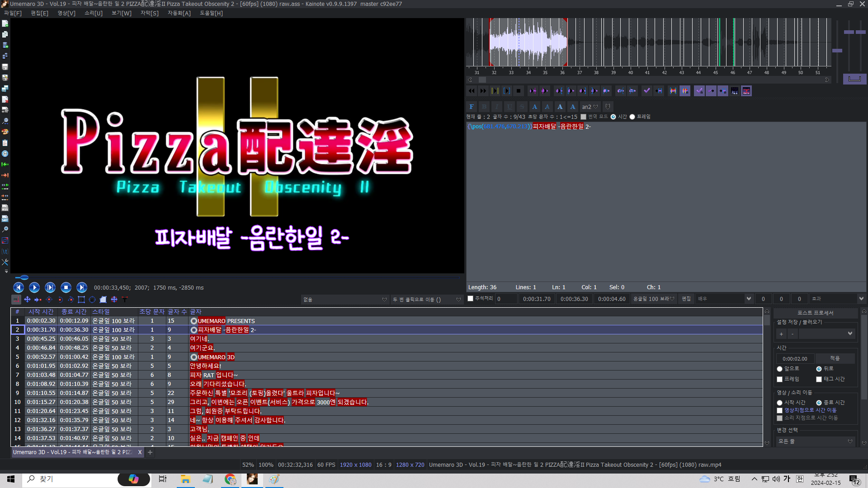Stop video playback below the preview

66,287
